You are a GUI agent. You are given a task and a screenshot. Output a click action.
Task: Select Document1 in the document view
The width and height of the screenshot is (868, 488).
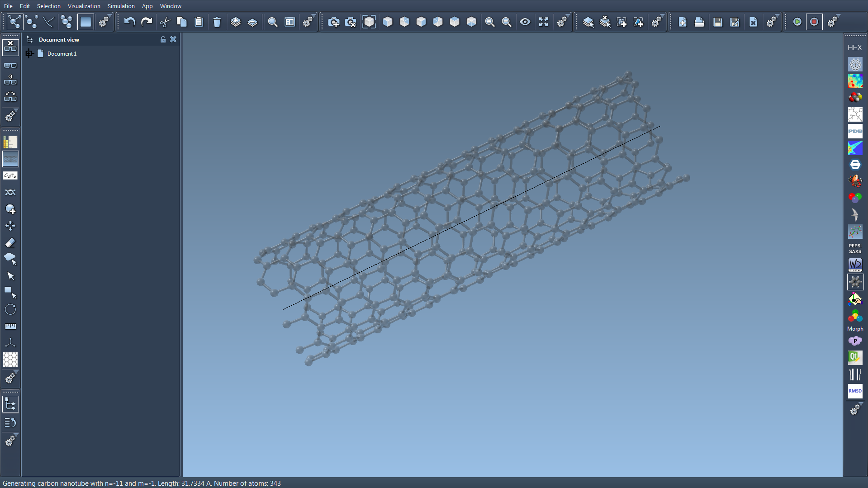[62, 54]
